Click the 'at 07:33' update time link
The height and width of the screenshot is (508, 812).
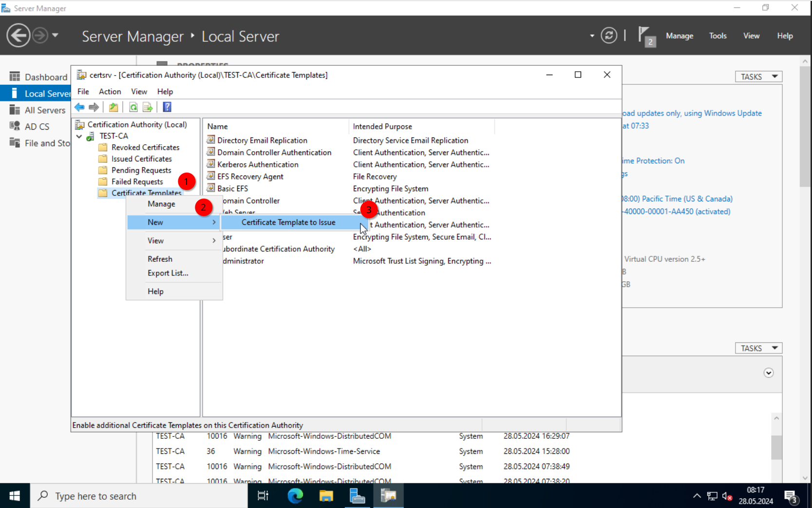coord(636,126)
